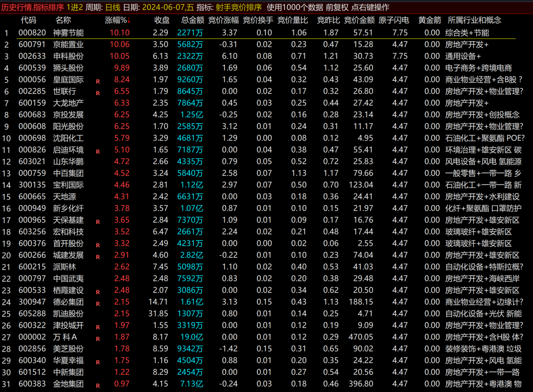Select stock code 002856 美芝股份

(32, 349)
